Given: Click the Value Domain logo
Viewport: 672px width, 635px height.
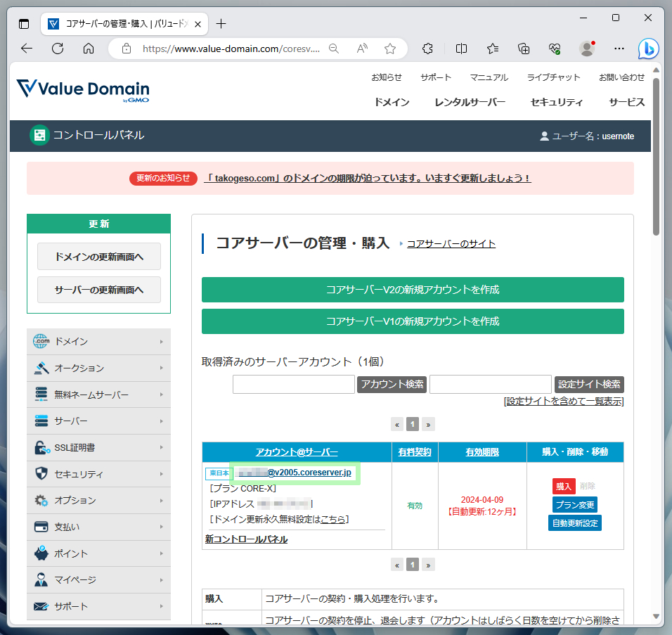Looking at the screenshot, I should point(83,91).
